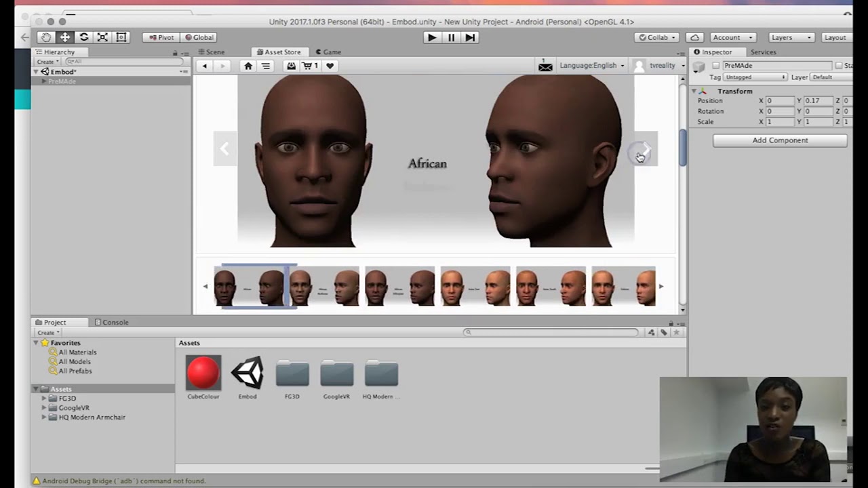Collapse the Transform component
The image size is (868, 488).
tap(694, 91)
